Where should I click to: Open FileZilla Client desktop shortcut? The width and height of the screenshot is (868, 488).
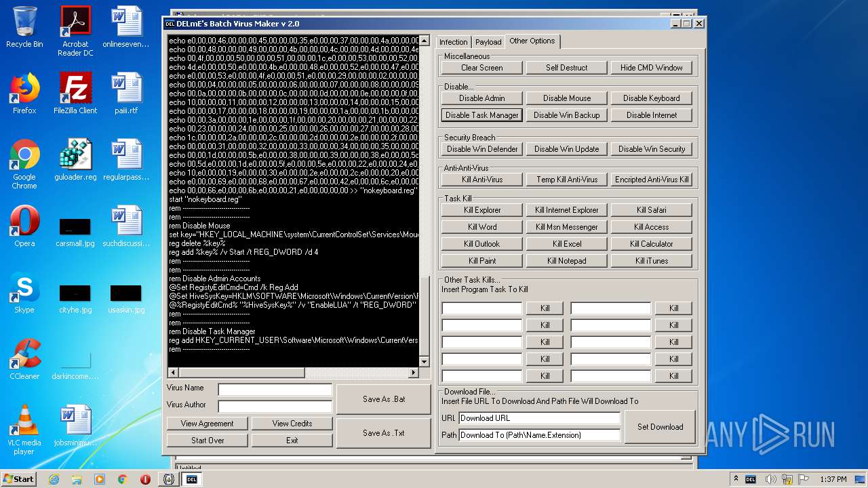coord(75,94)
